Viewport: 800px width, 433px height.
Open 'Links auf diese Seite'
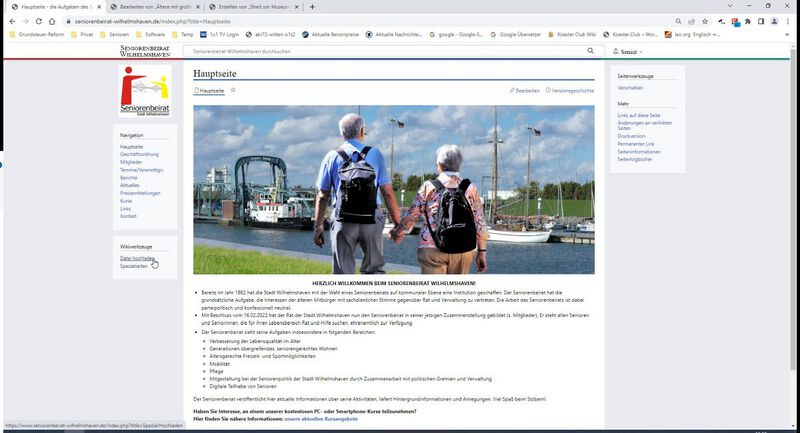tap(639, 115)
